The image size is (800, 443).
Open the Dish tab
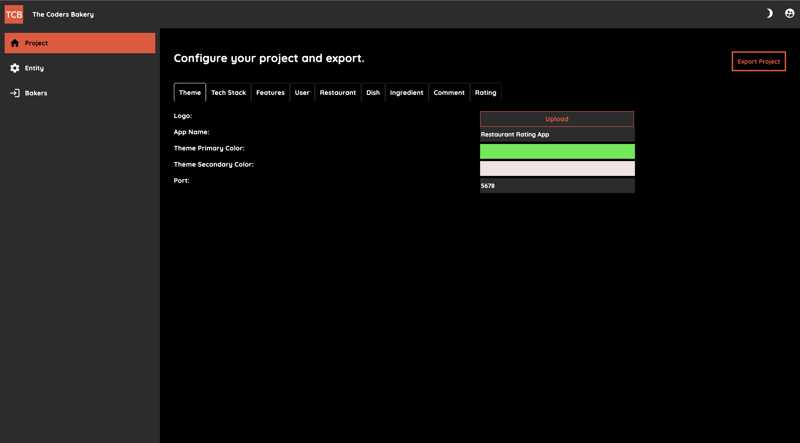coord(373,92)
